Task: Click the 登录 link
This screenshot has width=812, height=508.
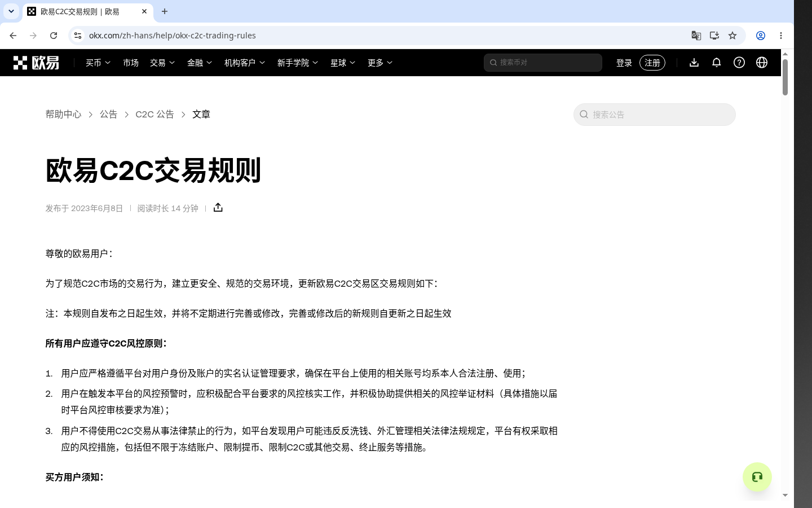Action: pos(624,63)
